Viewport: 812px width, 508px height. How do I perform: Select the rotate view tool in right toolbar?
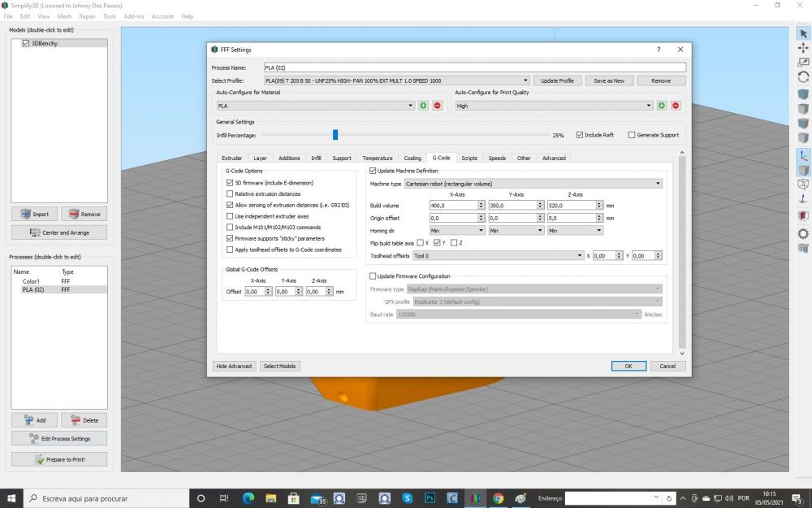tap(803, 76)
